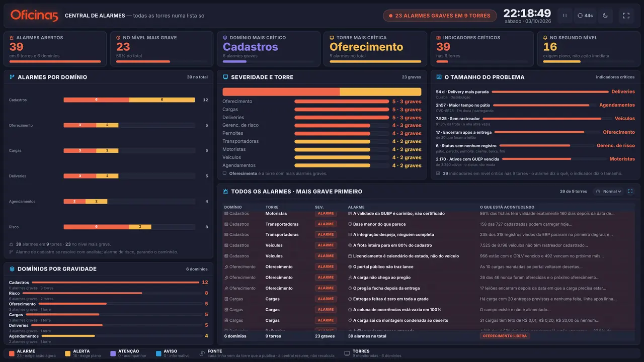
Task: Click the Fonte link icon in footer
Action: pyautogui.click(x=202, y=353)
